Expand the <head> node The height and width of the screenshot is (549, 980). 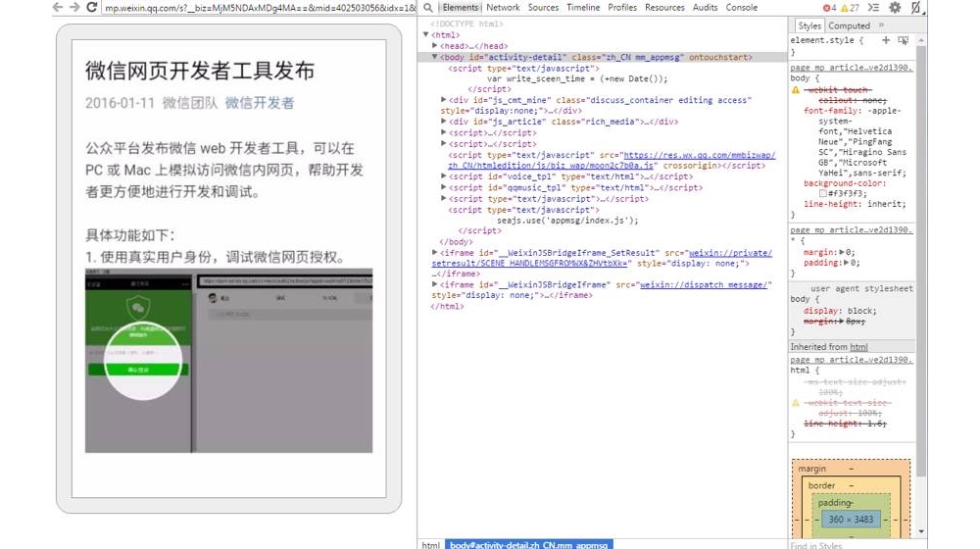[434, 46]
